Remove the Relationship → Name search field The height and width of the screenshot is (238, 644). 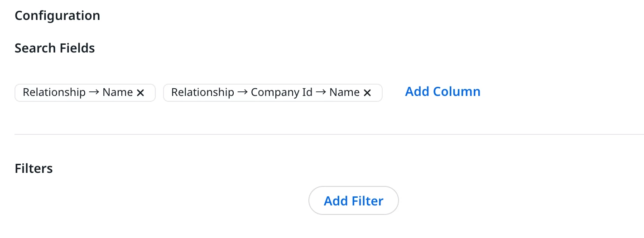pyautogui.click(x=140, y=93)
